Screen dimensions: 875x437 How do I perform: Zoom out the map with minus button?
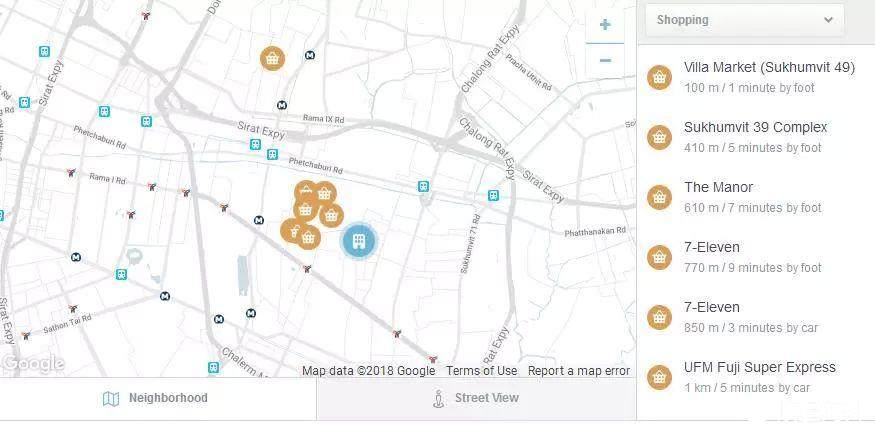point(605,60)
